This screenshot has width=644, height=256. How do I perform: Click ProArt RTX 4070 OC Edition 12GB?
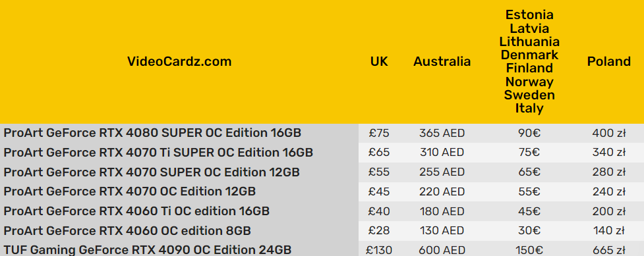pyautogui.click(x=129, y=192)
